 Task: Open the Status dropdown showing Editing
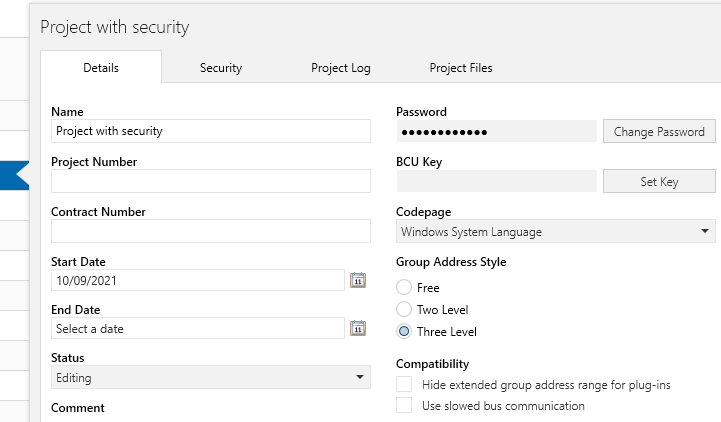pos(211,377)
